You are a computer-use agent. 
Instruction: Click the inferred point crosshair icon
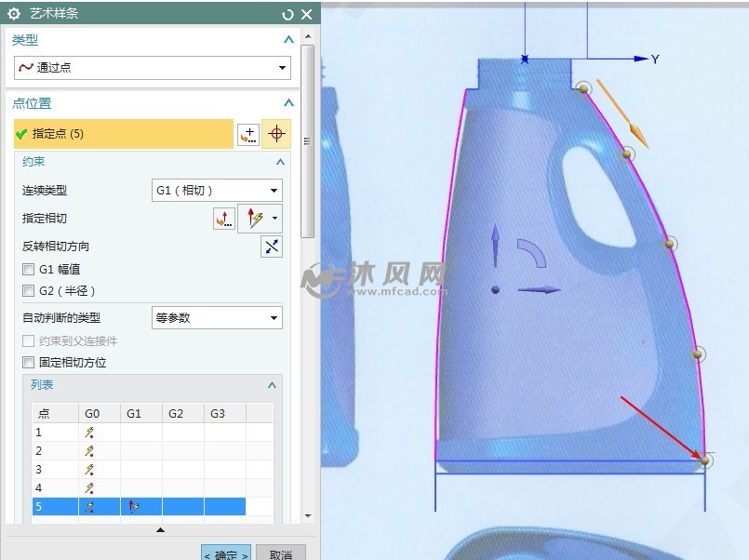276,134
